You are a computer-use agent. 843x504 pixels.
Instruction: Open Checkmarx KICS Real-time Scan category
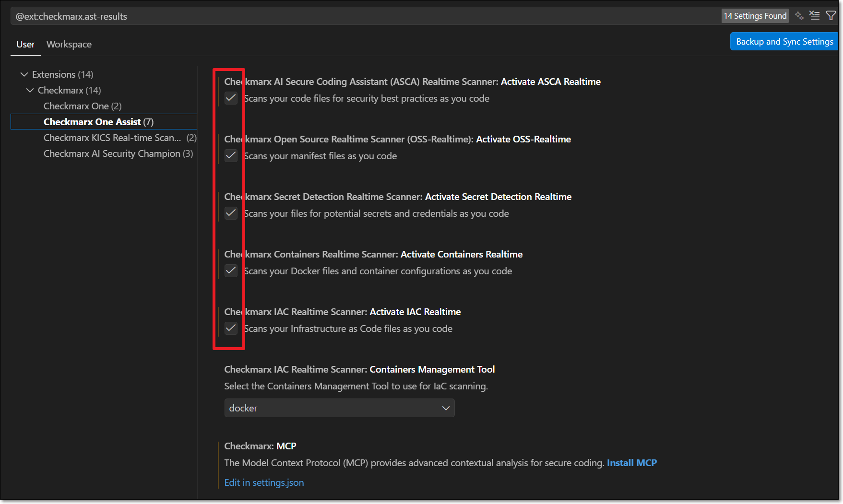(x=112, y=138)
